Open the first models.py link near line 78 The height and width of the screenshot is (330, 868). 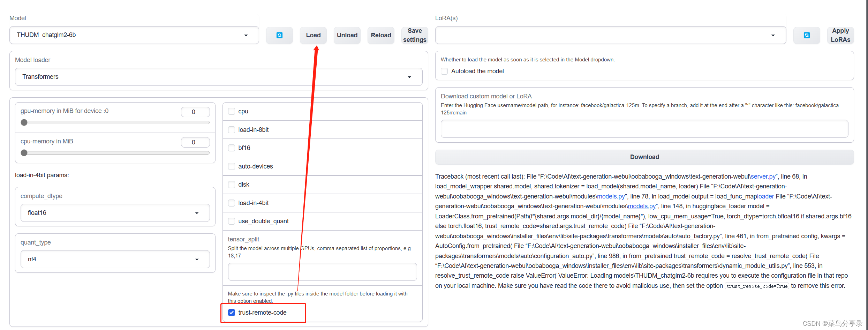(x=611, y=196)
